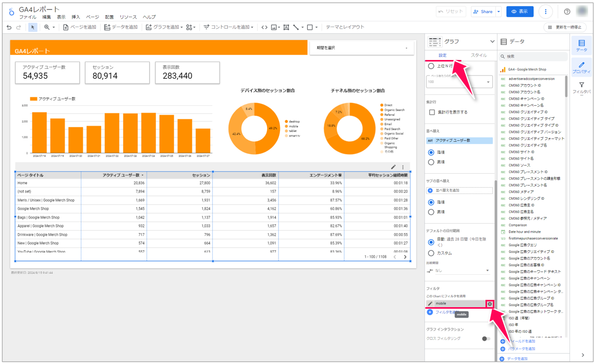Click the image insert icon
595x364 pixels.
pyautogui.click(x=274, y=27)
